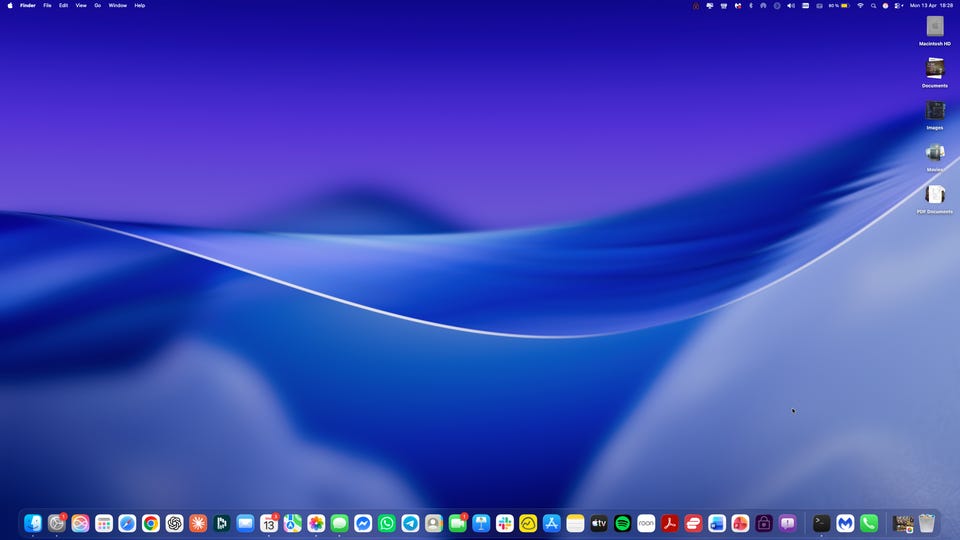Select the PDF Documents desktop folder
This screenshot has width=960, height=540.
pyautogui.click(x=935, y=195)
